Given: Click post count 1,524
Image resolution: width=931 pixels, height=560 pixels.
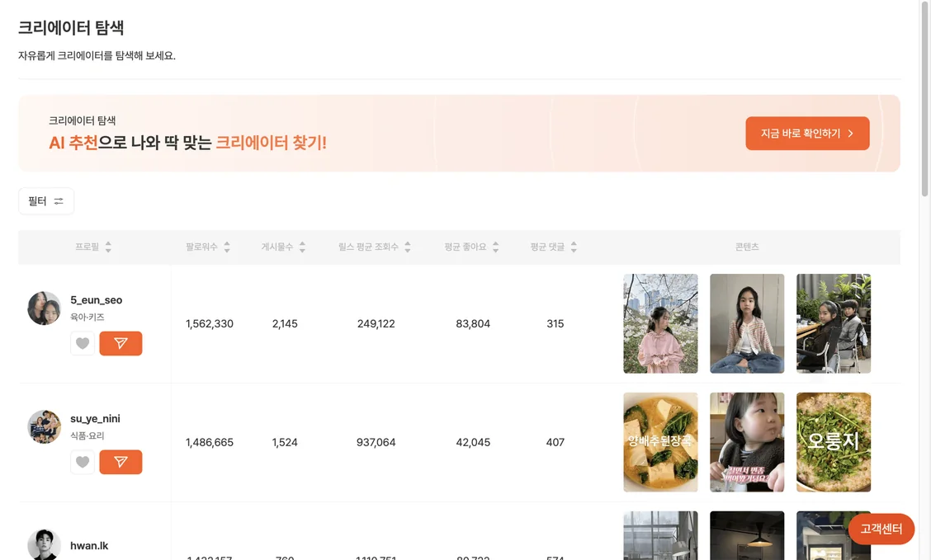Looking at the screenshot, I should coord(285,443).
